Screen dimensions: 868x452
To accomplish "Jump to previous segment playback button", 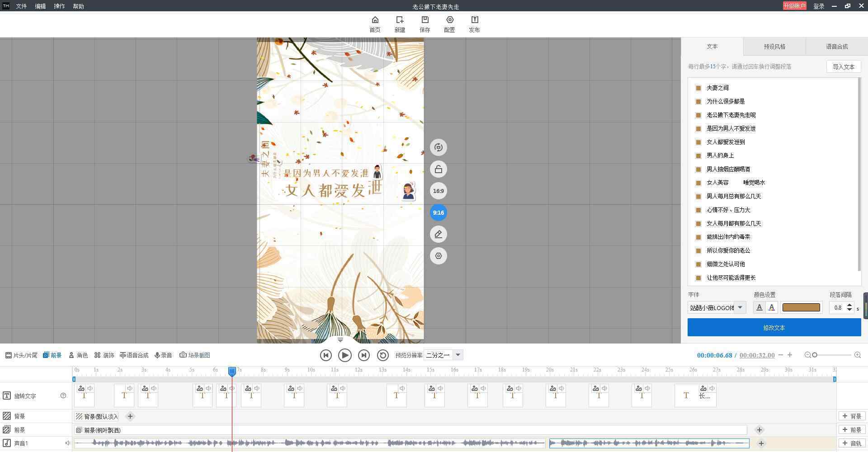I will [x=325, y=355].
